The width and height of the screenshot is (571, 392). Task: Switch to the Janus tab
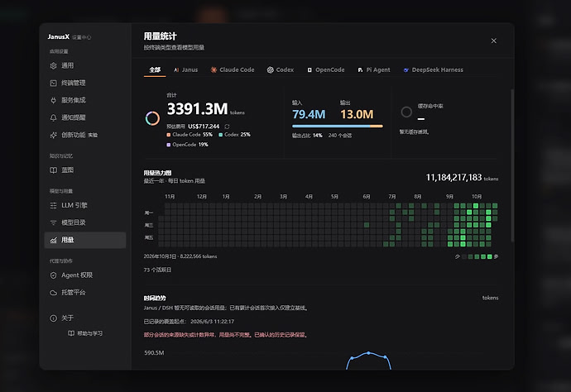coord(185,70)
